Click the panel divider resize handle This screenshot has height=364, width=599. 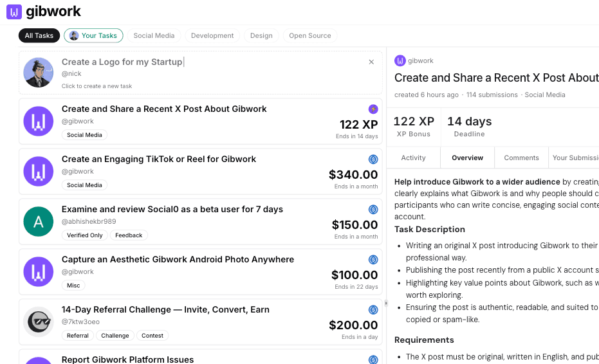click(386, 304)
